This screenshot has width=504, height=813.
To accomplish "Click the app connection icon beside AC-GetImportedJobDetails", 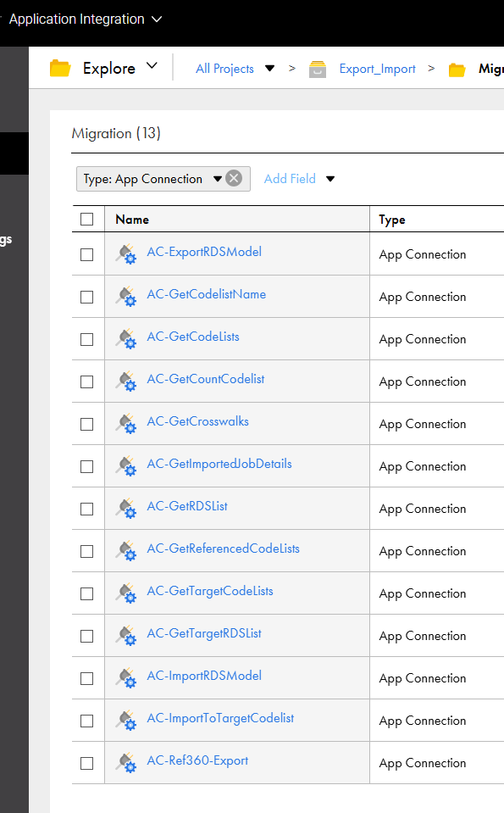I will [x=126, y=466].
